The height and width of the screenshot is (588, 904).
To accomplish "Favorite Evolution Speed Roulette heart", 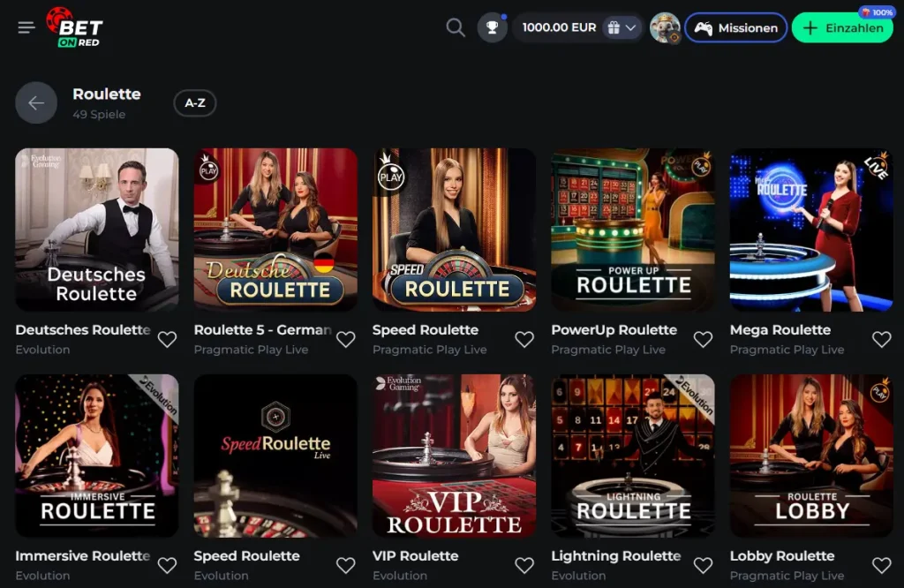I will coord(346,566).
